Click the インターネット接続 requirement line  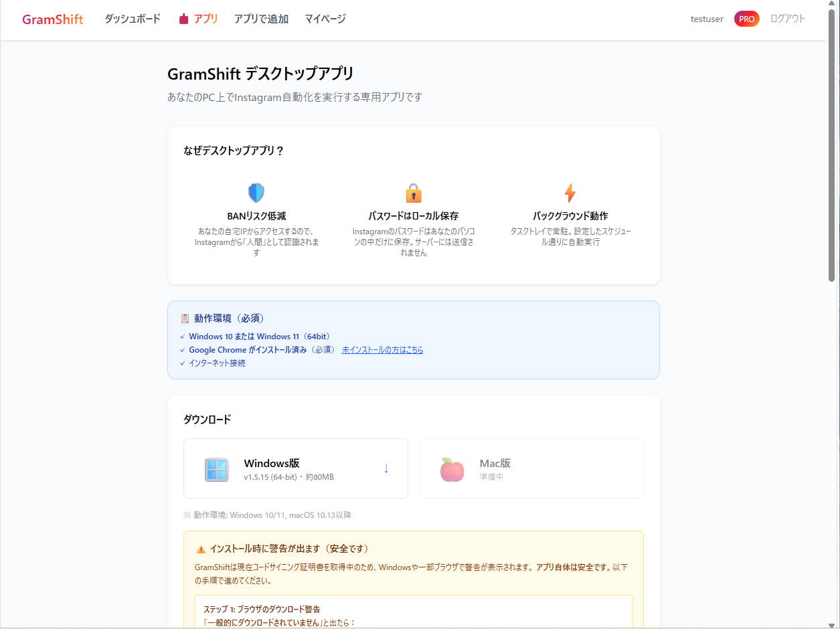tap(217, 363)
